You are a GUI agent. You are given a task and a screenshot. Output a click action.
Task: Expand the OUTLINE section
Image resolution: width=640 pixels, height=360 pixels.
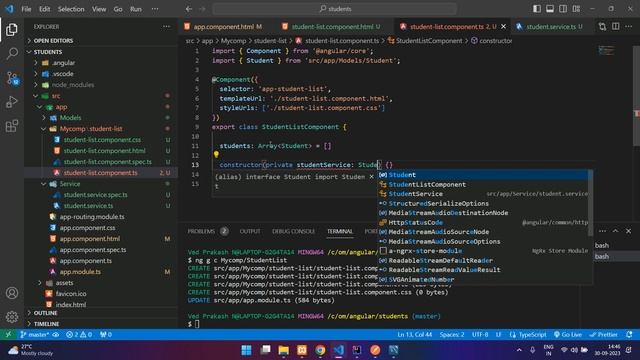coord(45,313)
